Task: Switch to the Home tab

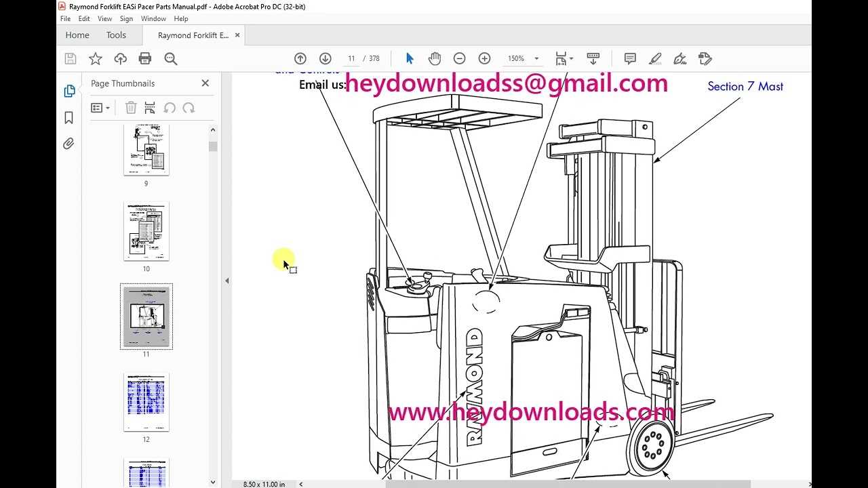Action: click(x=77, y=35)
